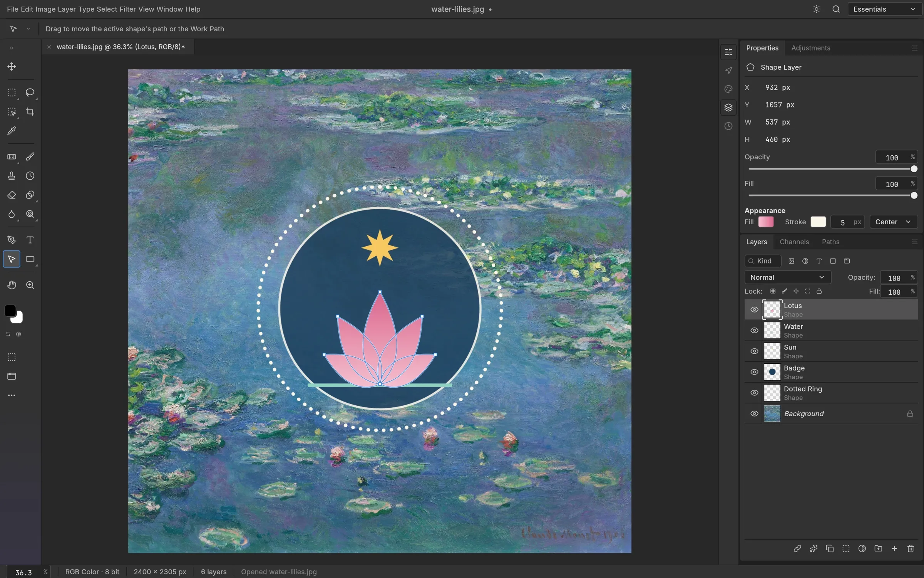Create a new layer with plus icon
Viewport: 924px width, 578px height.
894,549
